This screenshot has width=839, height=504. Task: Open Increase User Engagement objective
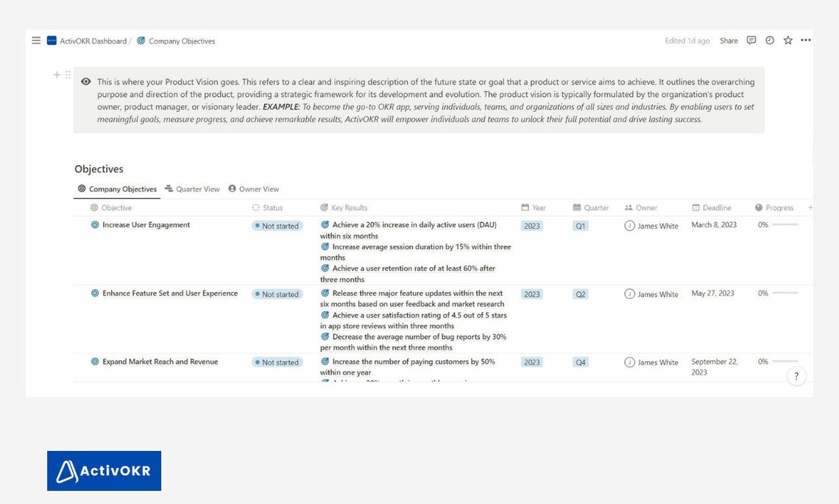click(x=146, y=224)
